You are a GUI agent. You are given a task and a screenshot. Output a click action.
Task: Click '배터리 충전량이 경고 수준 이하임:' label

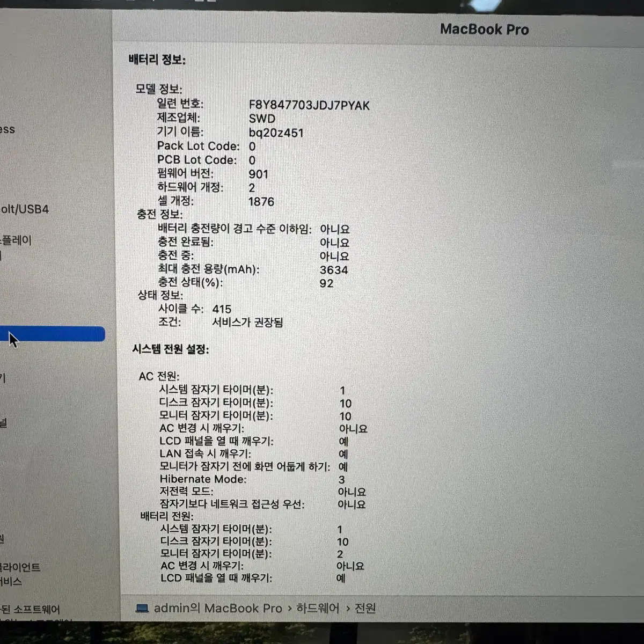[x=235, y=229]
